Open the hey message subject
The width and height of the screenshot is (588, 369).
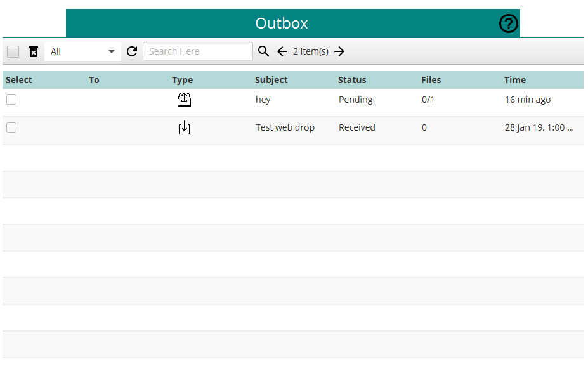coord(263,100)
